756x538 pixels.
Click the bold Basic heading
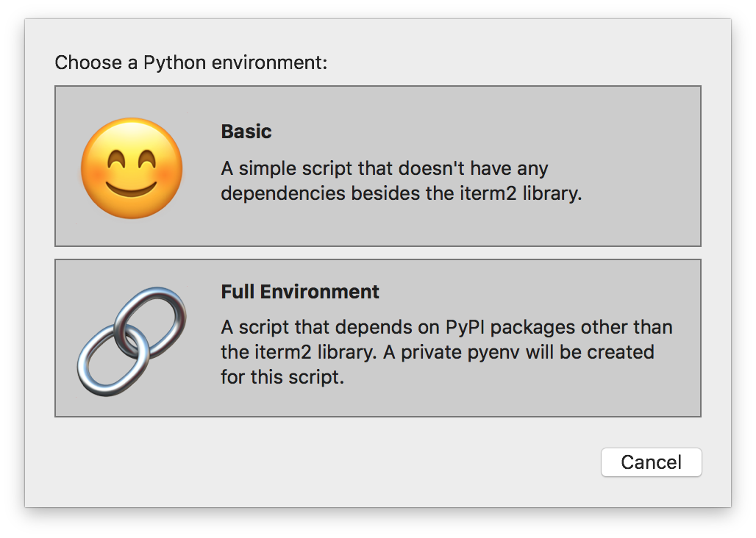pos(246,132)
